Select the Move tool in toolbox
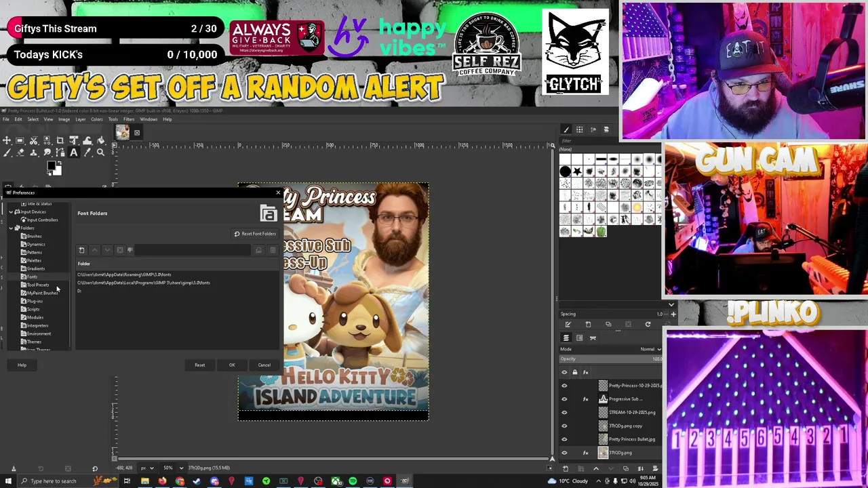The height and width of the screenshot is (488, 868). pos(7,140)
